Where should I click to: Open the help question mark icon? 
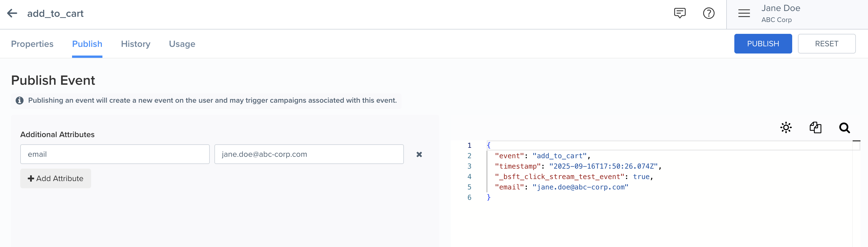[x=709, y=13]
